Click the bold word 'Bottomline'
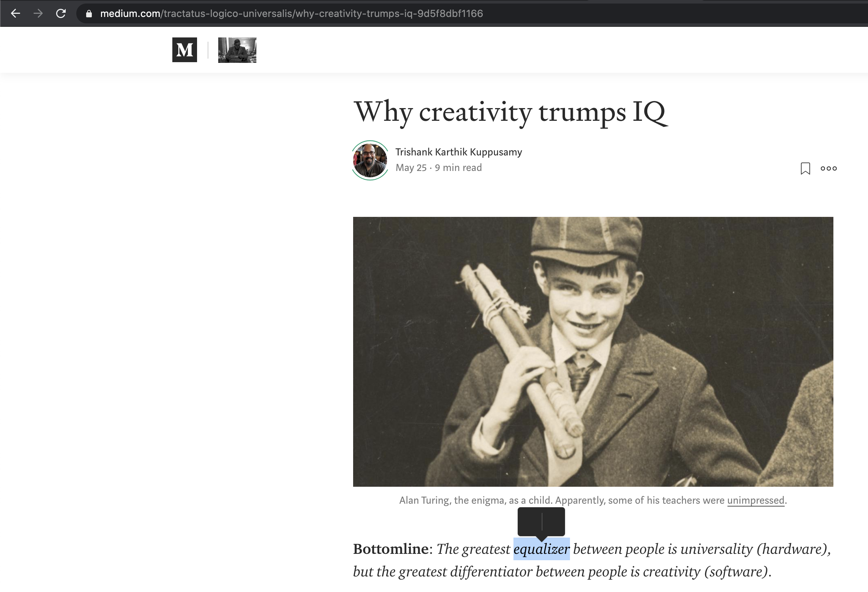This screenshot has height=592, width=868. point(391,549)
